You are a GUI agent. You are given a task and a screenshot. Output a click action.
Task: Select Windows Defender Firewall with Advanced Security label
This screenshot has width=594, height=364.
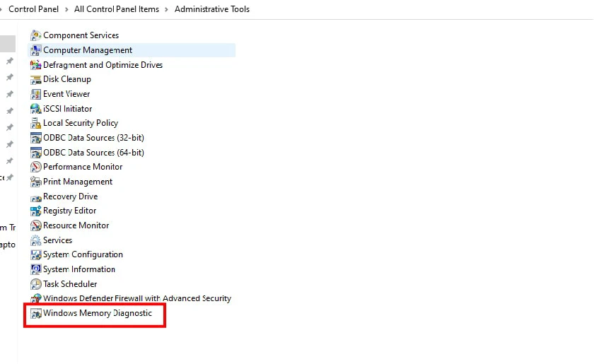coord(137,298)
